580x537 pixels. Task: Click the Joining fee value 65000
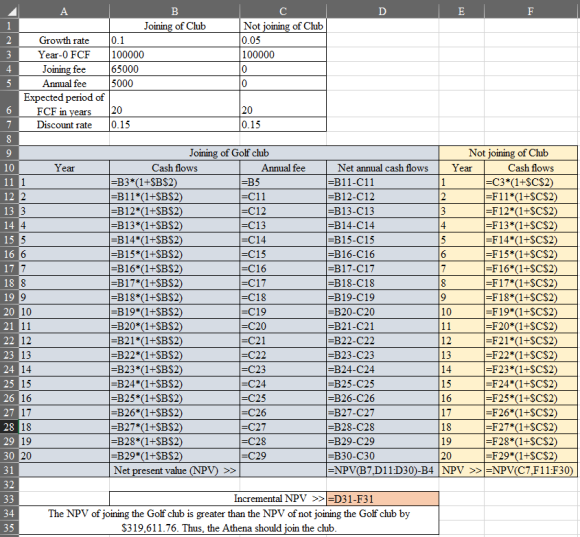coord(175,69)
